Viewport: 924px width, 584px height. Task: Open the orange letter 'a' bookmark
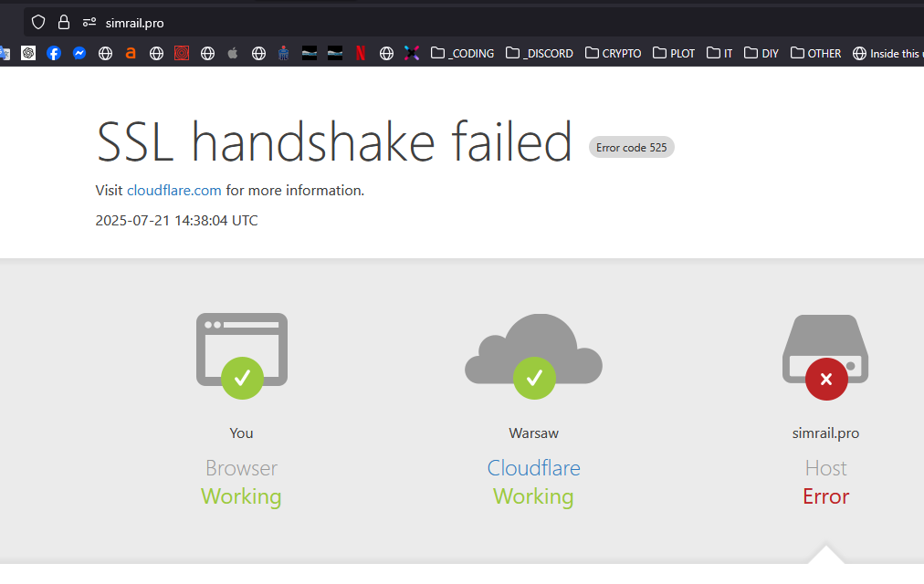click(131, 53)
